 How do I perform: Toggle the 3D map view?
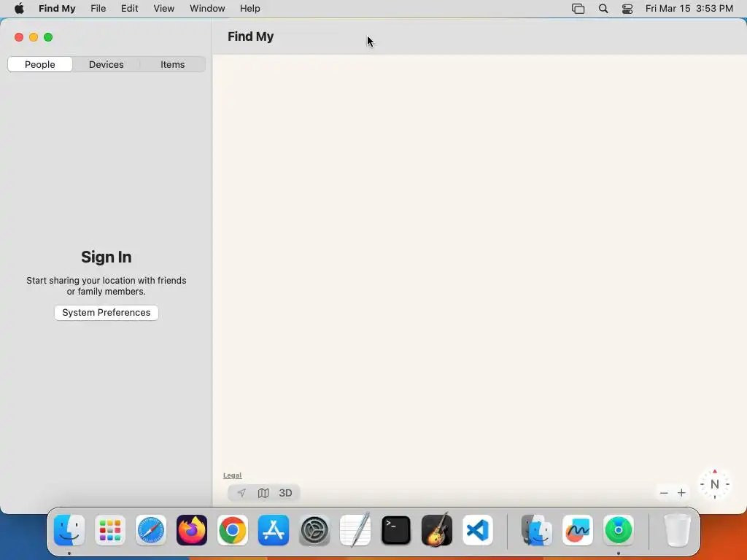pos(285,493)
